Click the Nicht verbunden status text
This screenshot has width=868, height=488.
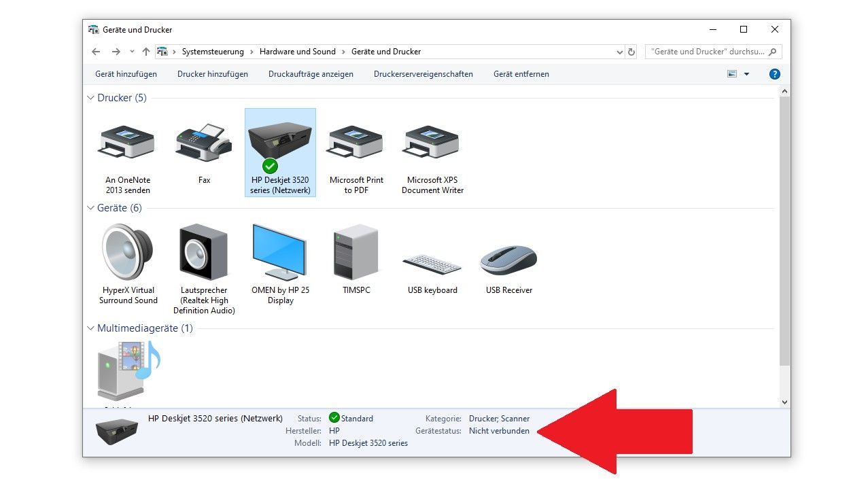click(x=499, y=431)
